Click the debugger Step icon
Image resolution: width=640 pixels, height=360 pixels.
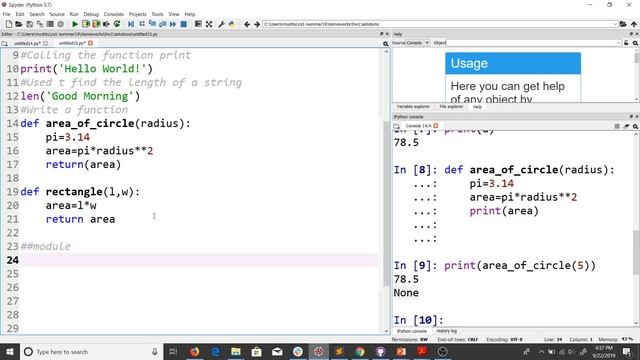(142, 24)
